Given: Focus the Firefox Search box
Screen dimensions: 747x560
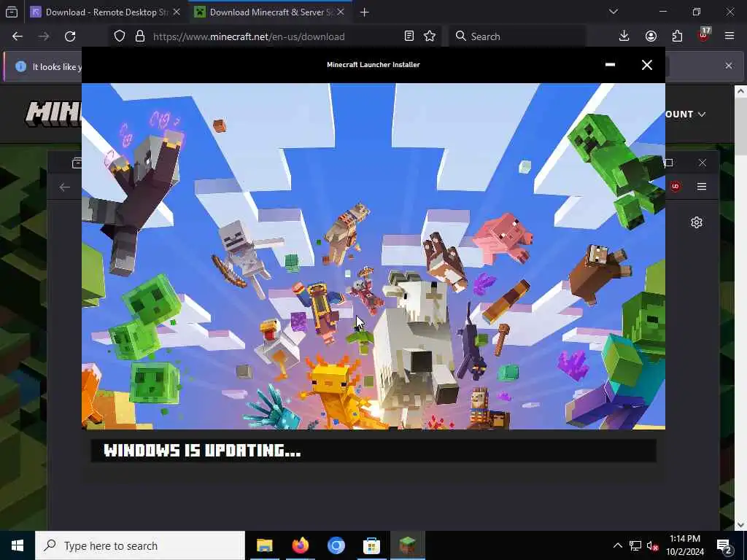Looking at the screenshot, I should 517,36.
